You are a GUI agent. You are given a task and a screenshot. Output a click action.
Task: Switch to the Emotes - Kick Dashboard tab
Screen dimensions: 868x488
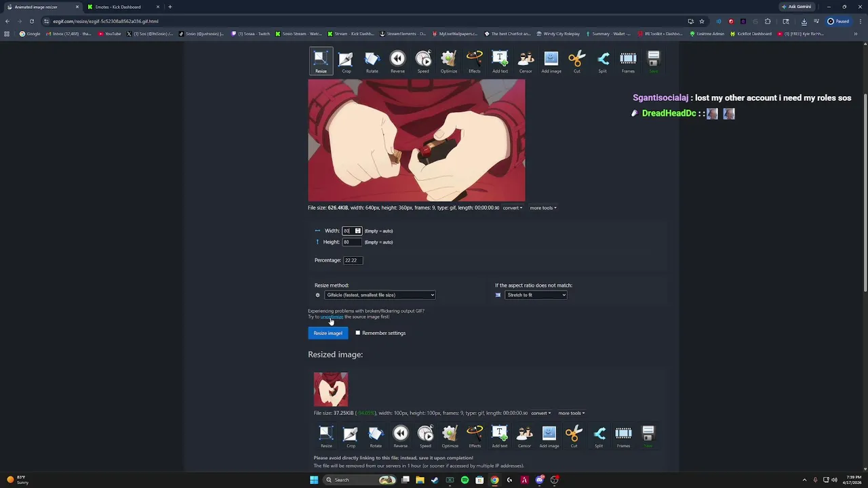(x=122, y=7)
